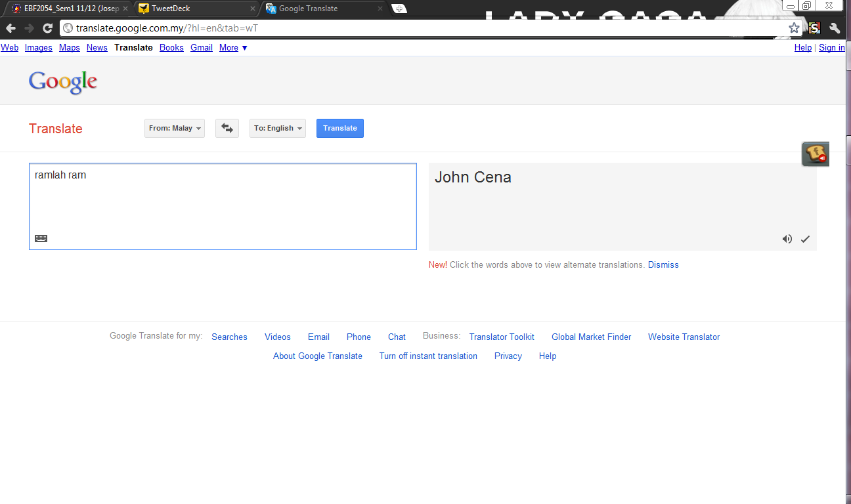Viewport: 851px width, 504px height.
Task: Open the footer Help link
Action: pos(548,356)
